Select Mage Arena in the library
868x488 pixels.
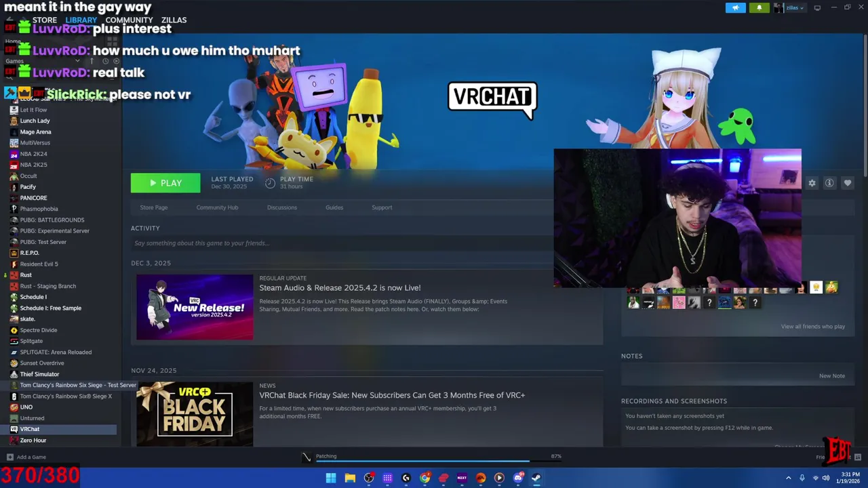[35, 131]
